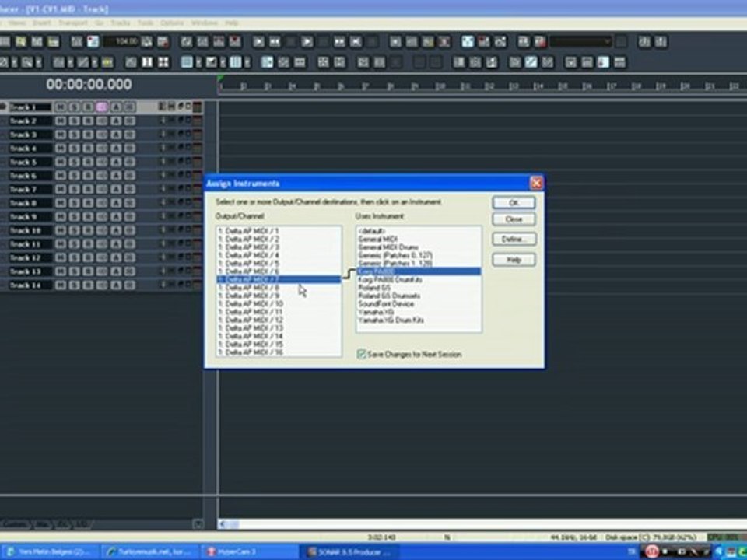Open the dropdown arrow left of the yellow second-row icon
This screenshot has width=747, height=560.
pos(95,62)
